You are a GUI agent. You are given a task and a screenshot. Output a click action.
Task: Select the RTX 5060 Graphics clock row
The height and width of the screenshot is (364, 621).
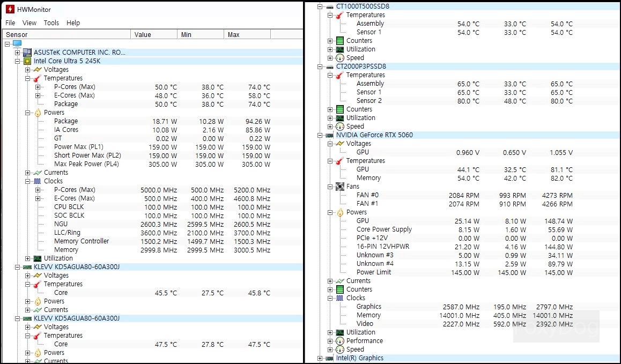tap(464, 307)
